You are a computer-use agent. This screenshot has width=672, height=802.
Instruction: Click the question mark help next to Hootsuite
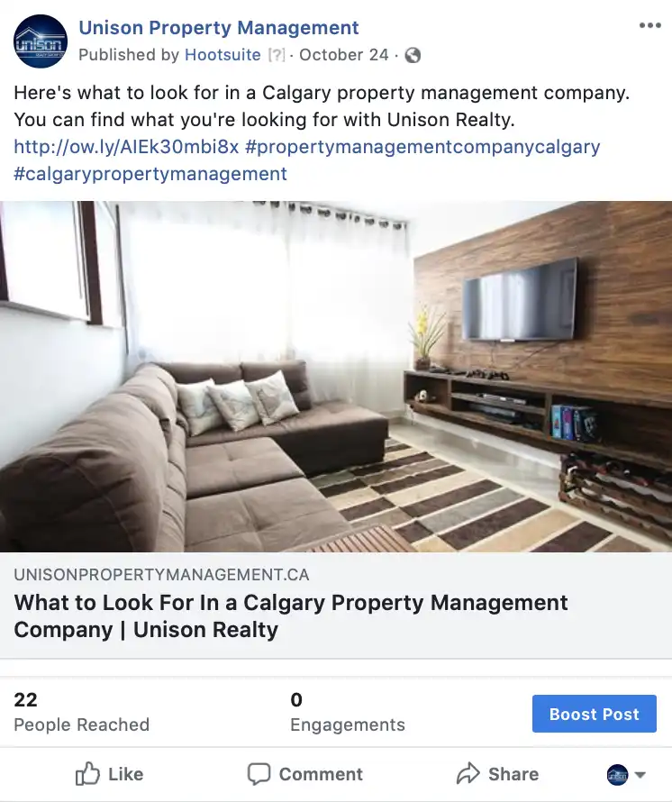click(277, 55)
